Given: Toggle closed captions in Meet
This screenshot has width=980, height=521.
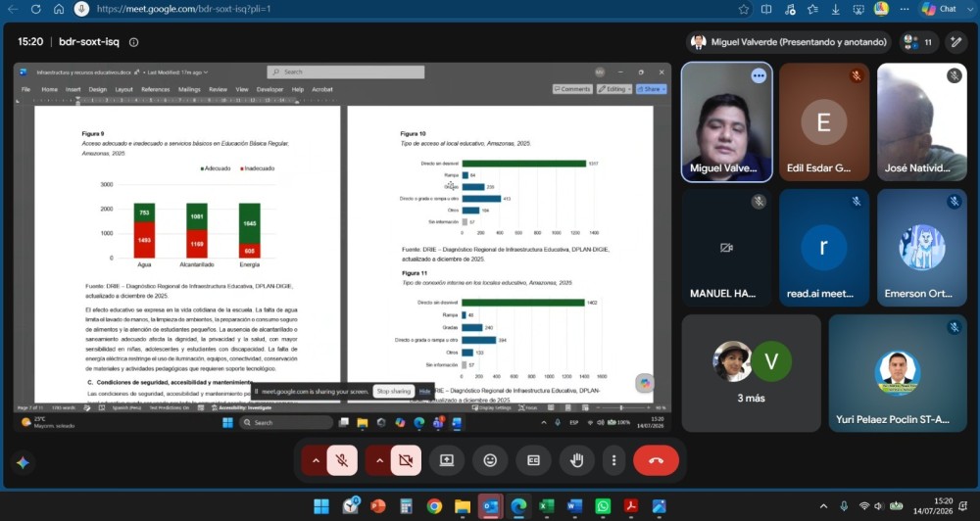Looking at the screenshot, I should [x=533, y=460].
